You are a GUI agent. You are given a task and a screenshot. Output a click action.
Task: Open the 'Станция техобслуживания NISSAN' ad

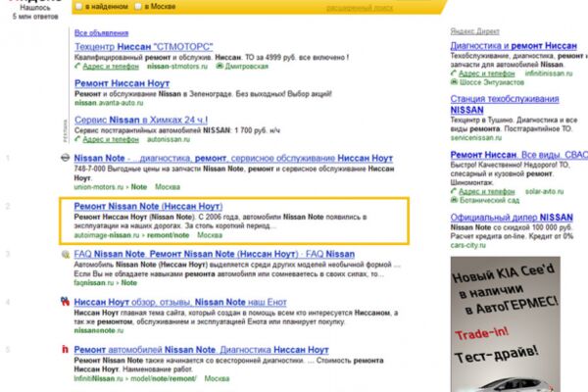coord(505,104)
